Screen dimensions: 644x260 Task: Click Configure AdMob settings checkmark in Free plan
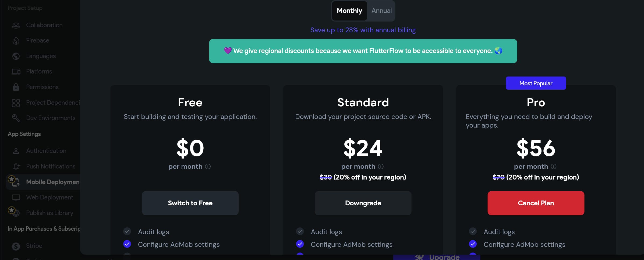coord(127,244)
